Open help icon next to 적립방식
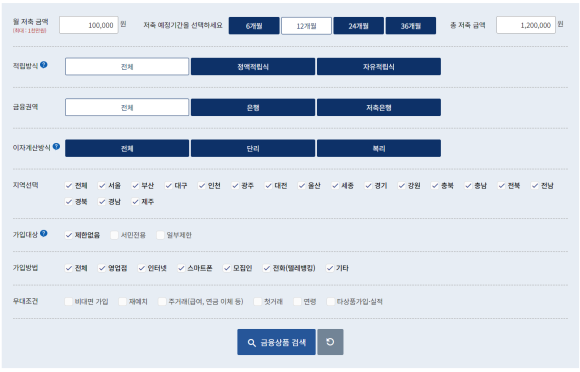580x372 pixels. [x=44, y=65]
